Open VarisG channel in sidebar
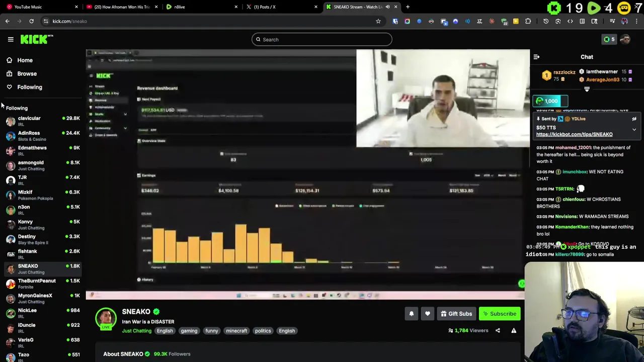Screen dimensions: 644x362 click(x=43, y=342)
